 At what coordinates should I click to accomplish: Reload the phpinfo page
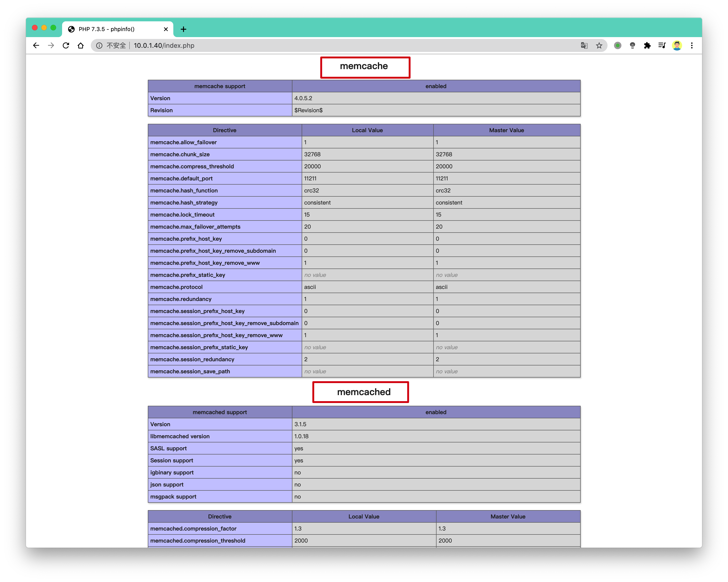pyautogui.click(x=66, y=45)
